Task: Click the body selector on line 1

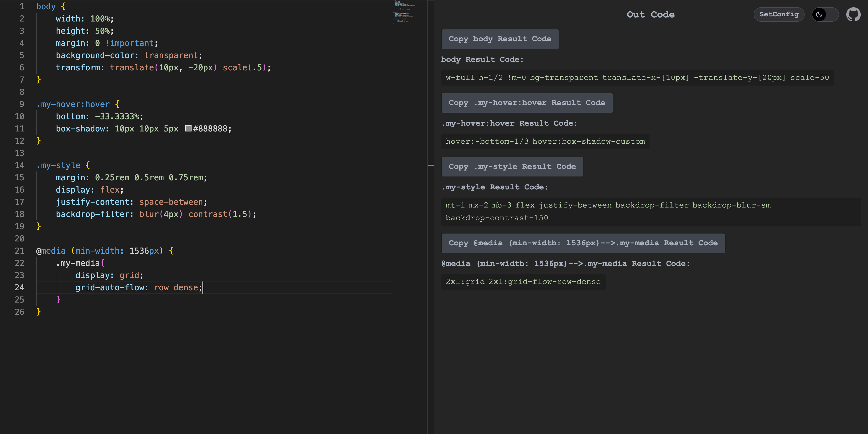Action: coord(46,6)
